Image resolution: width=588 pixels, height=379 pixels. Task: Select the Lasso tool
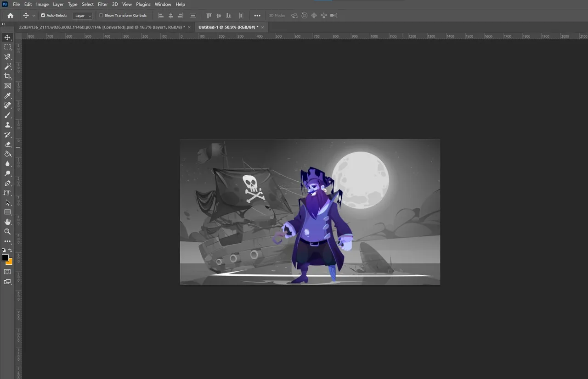[7, 57]
